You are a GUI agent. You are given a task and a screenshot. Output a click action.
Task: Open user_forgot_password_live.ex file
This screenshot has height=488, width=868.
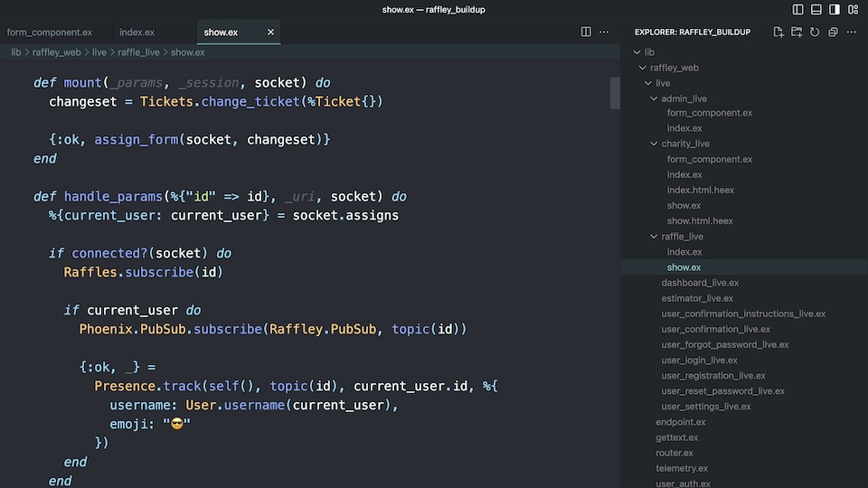pyautogui.click(x=724, y=344)
